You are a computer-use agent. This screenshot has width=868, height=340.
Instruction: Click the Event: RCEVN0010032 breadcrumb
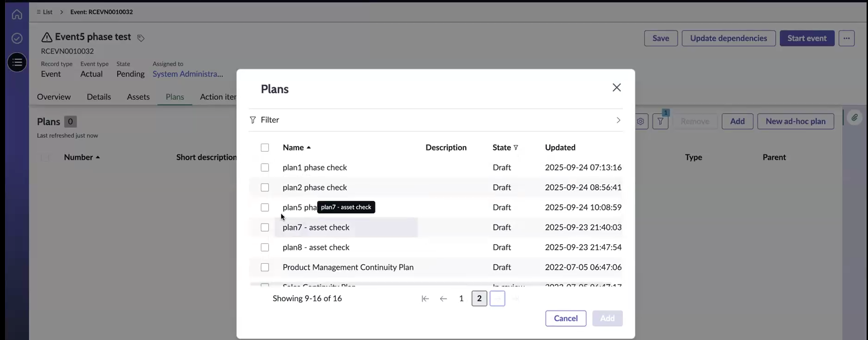(x=102, y=12)
